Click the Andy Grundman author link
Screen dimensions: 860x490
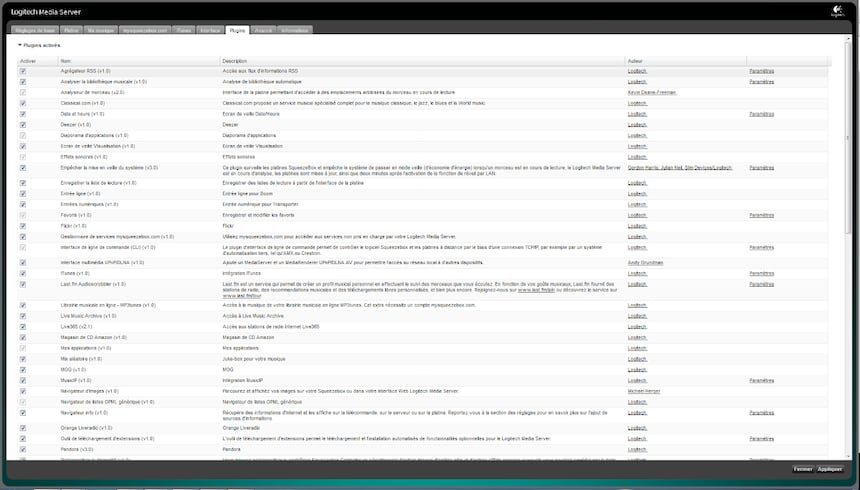645,263
